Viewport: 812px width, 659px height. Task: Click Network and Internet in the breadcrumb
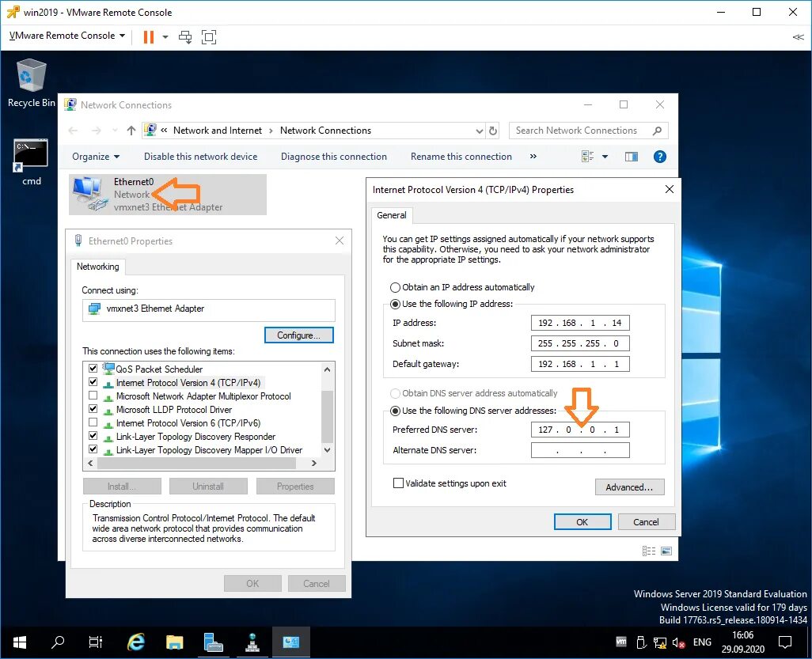tap(218, 131)
